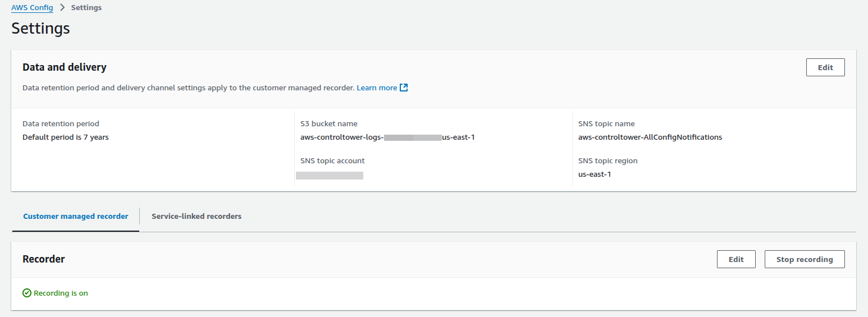Select the us-east-1 region value
Screen dimensions: 868x317
pyautogui.click(x=595, y=174)
